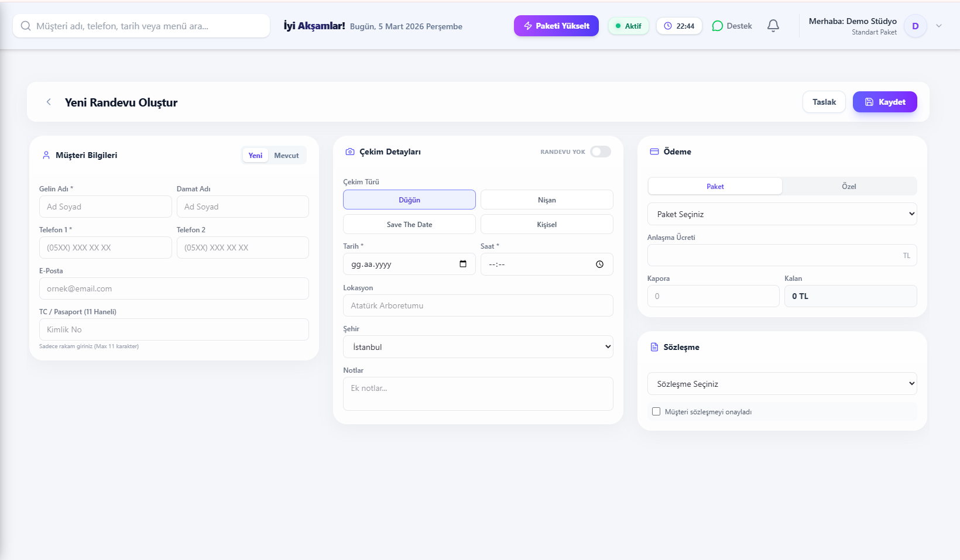
Task: Check Müşteri sözleşmeyi onayladı checkbox
Action: (x=656, y=411)
